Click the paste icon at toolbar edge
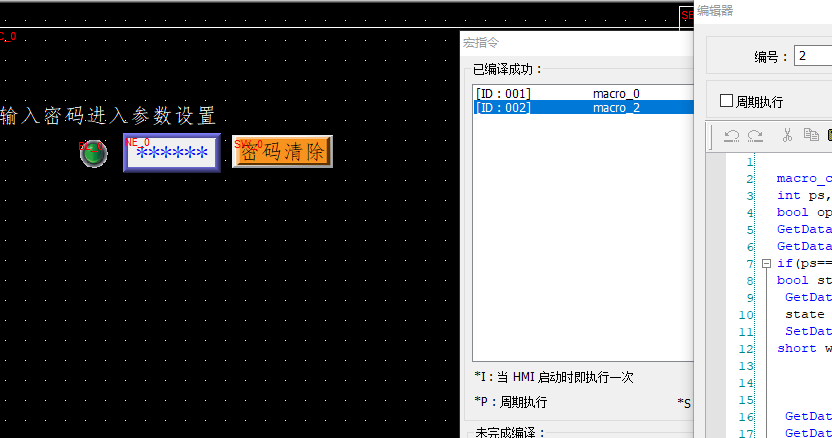This screenshot has height=438, width=832. point(828,135)
